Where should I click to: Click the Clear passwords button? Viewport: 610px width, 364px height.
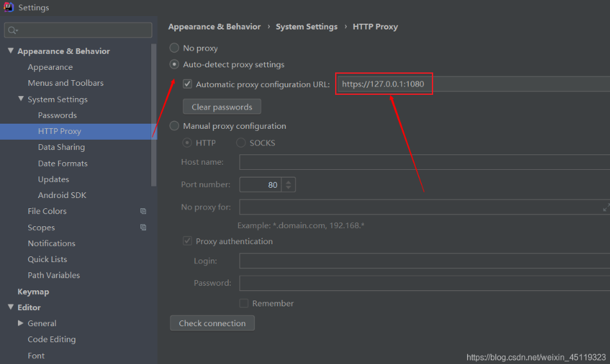pos(222,107)
